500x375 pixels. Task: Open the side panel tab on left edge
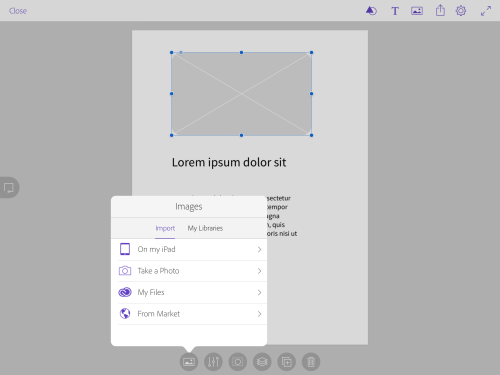coord(9,187)
